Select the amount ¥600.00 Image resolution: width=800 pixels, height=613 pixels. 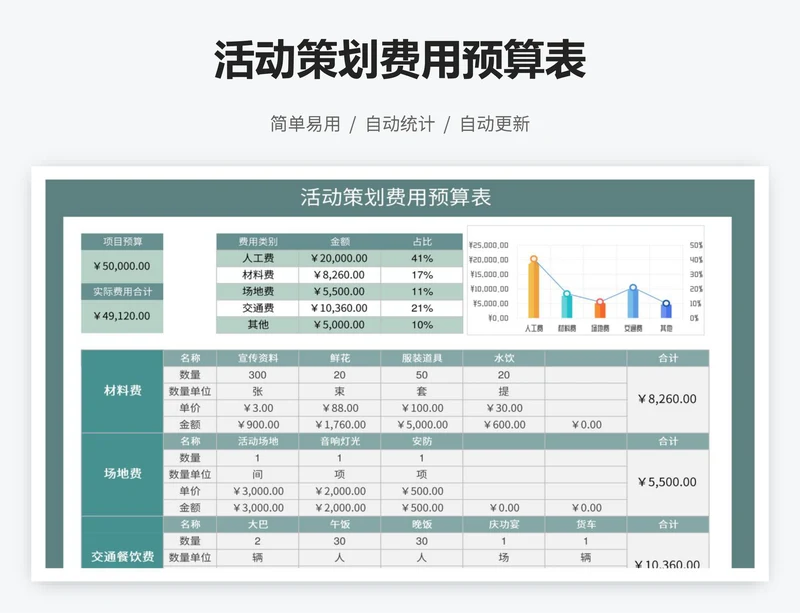coord(504,425)
